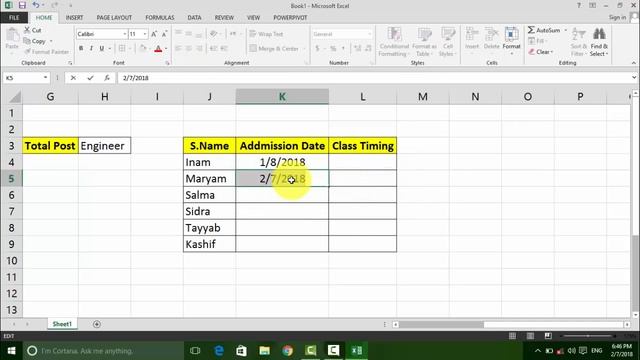The width and height of the screenshot is (640, 360).
Task: Open Conditional Formatting
Action: tap(394, 42)
